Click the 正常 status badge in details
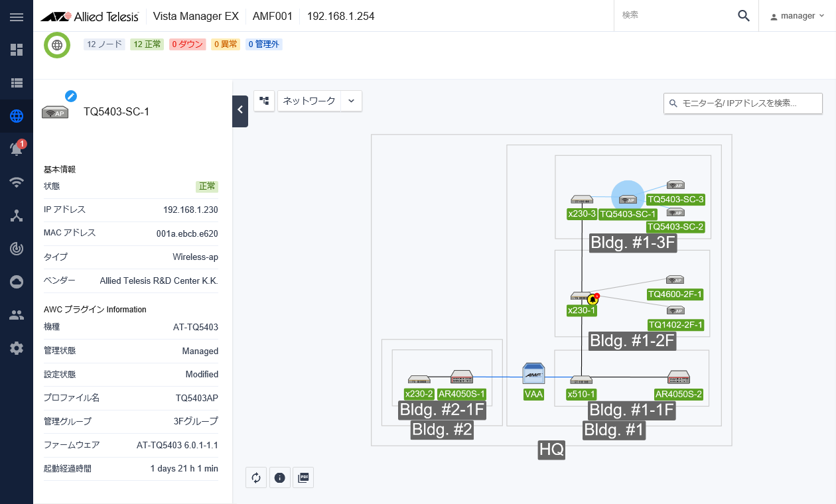 207,186
